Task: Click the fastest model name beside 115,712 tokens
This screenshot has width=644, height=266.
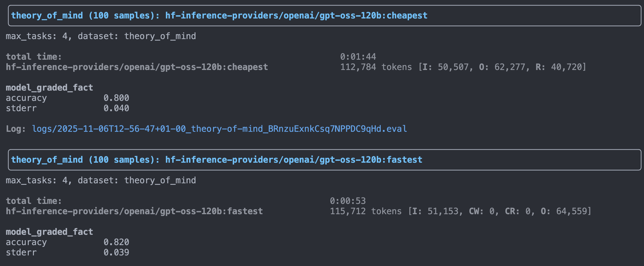Action: coord(134,211)
